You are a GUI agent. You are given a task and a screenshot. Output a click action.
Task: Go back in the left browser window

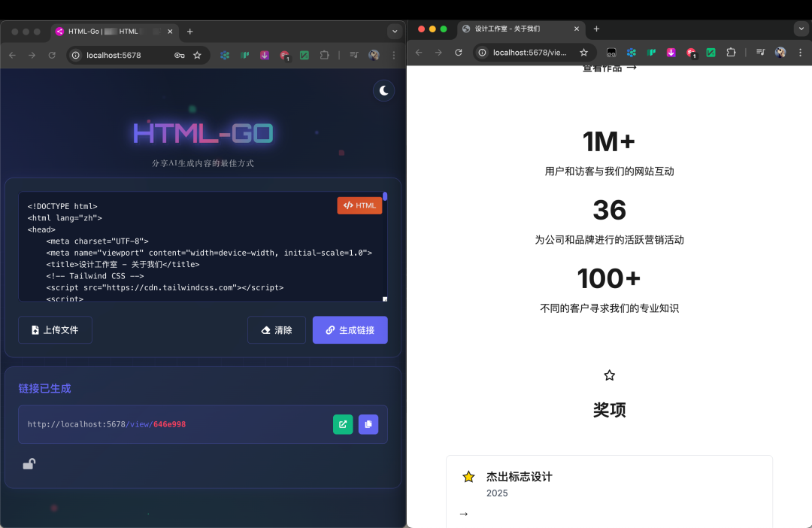coord(13,55)
